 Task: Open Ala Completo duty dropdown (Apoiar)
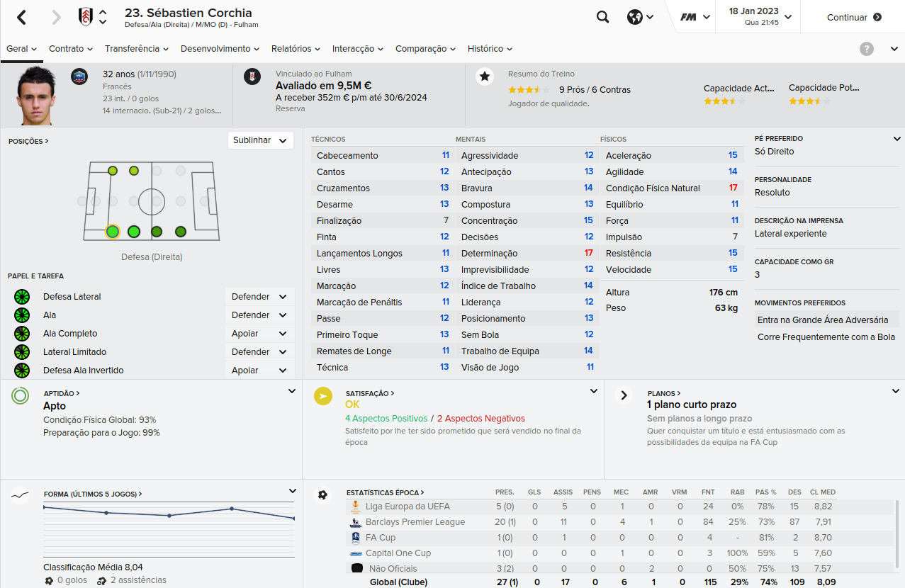[x=259, y=334]
